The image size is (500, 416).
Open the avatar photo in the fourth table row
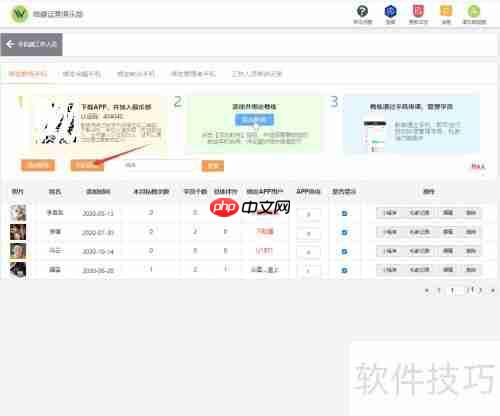18,270
